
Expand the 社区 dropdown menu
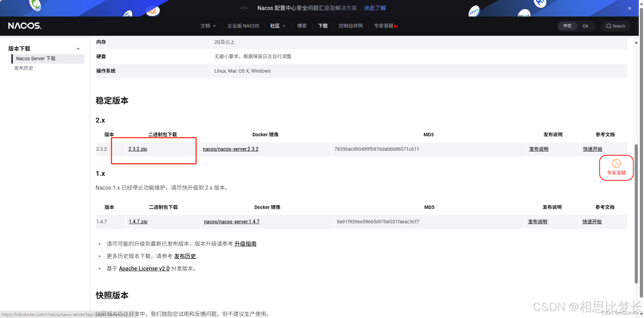(278, 26)
